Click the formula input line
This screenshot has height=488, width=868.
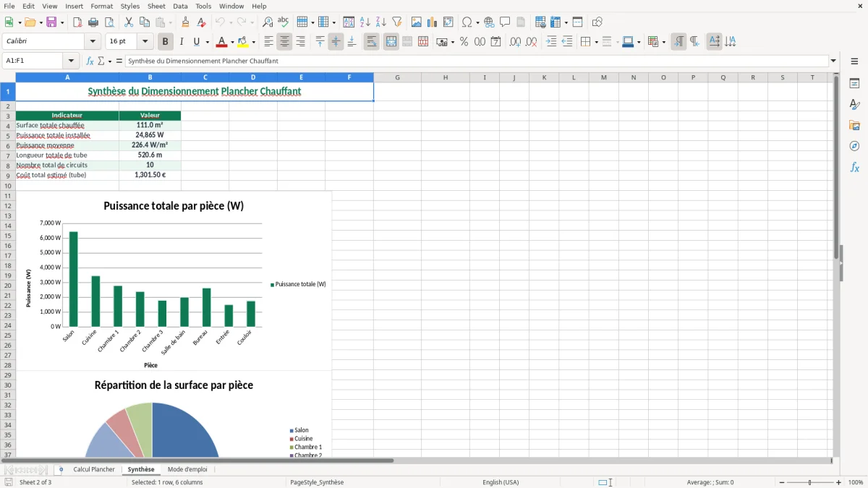[477, 61]
